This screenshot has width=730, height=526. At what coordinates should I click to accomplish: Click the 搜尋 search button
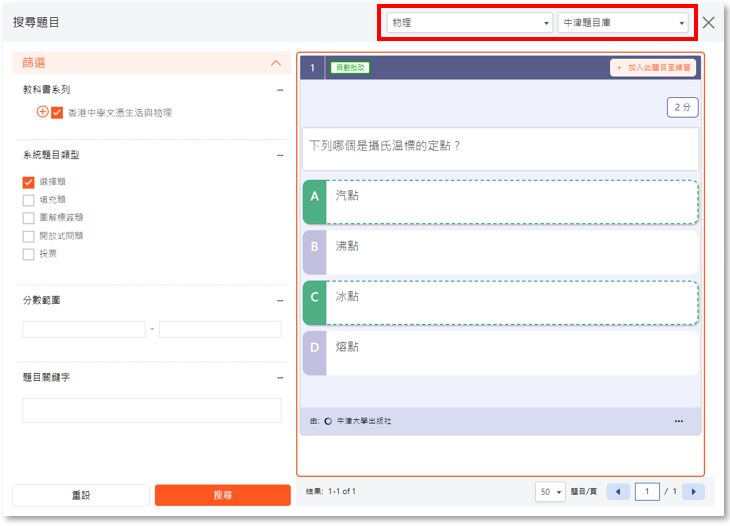(x=222, y=495)
